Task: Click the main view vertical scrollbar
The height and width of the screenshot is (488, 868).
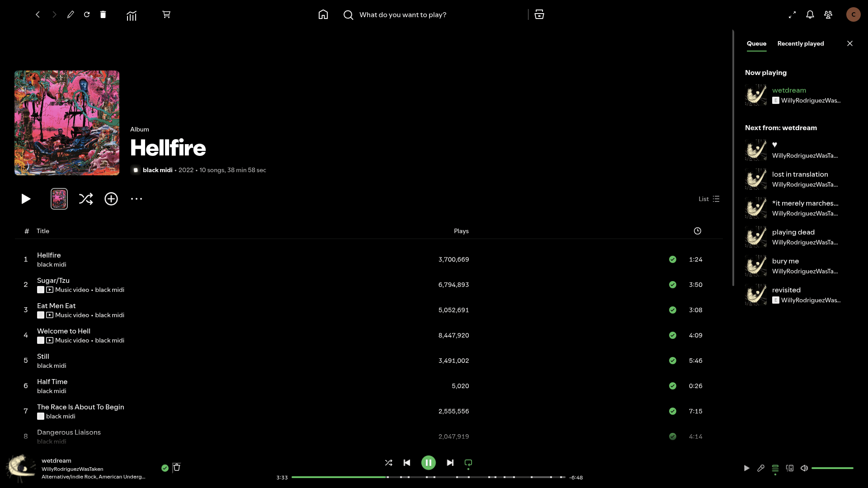Action: point(733,158)
